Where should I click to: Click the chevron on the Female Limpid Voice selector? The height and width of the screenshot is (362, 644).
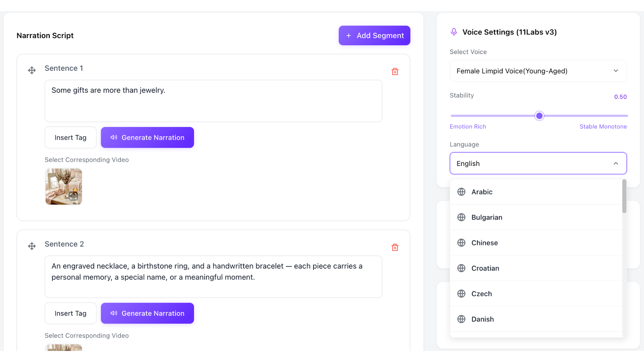click(616, 71)
